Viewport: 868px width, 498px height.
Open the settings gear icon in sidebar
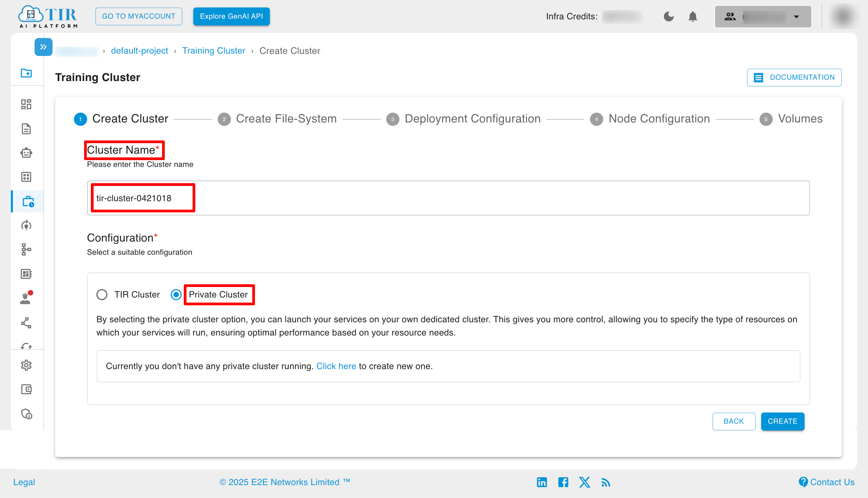click(26, 365)
